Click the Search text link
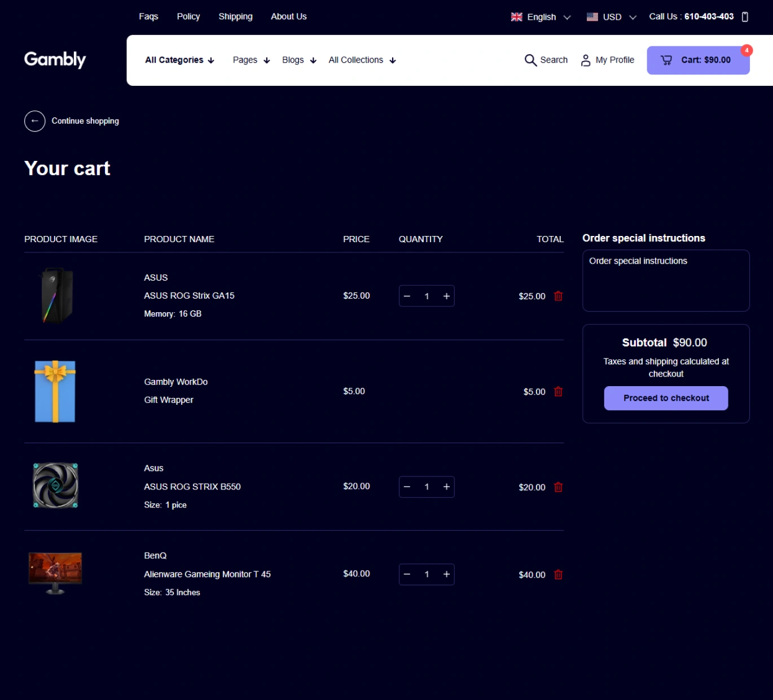 pyautogui.click(x=554, y=60)
